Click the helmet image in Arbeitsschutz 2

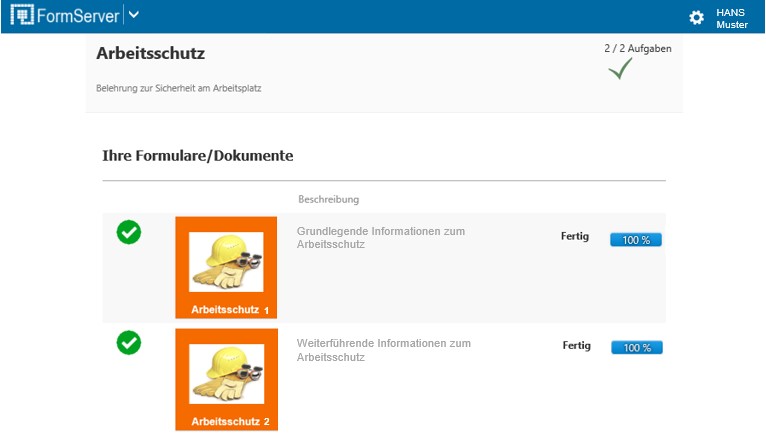tap(226, 373)
